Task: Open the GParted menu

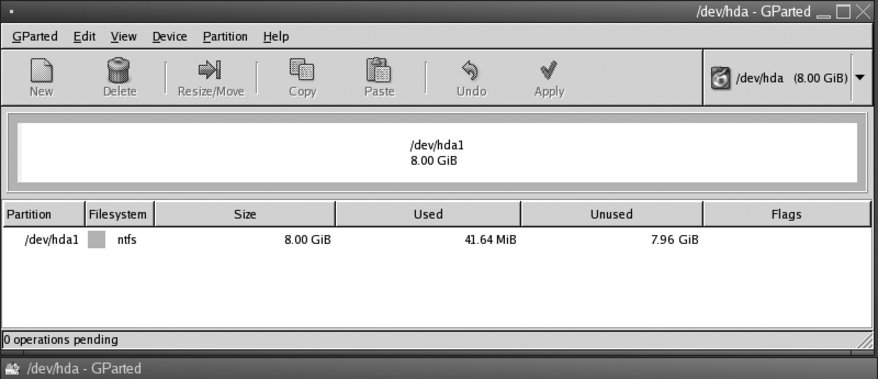Action: coord(35,36)
